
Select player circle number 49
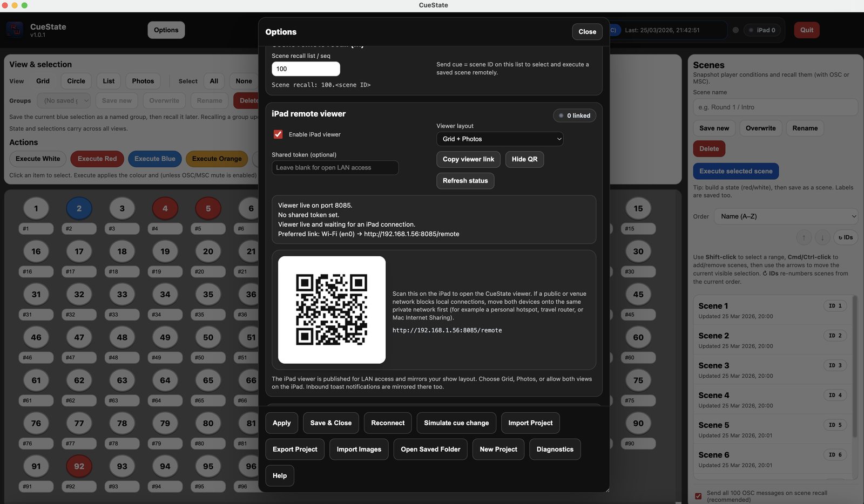pyautogui.click(x=165, y=337)
